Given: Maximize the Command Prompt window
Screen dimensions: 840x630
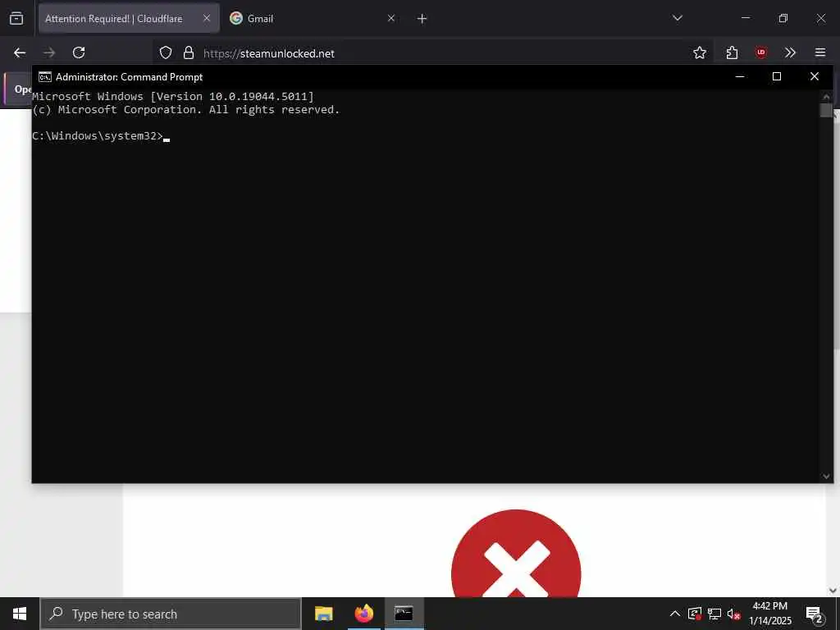Looking at the screenshot, I should [x=777, y=76].
